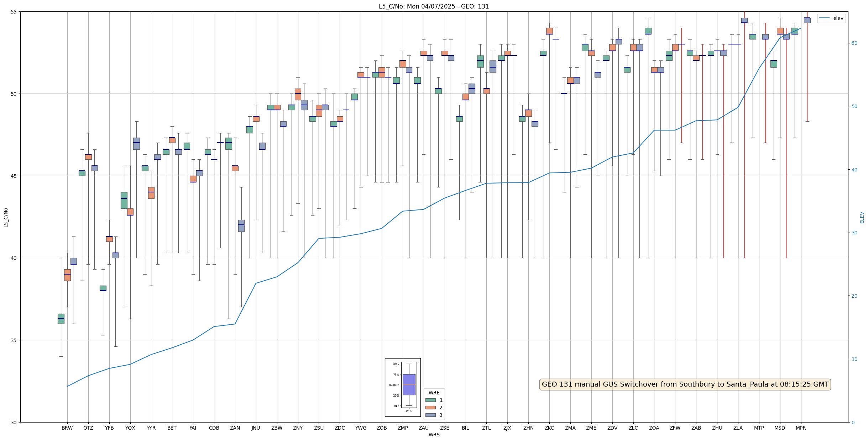Click the MPR station tick label

pyautogui.click(x=801, y=428)
